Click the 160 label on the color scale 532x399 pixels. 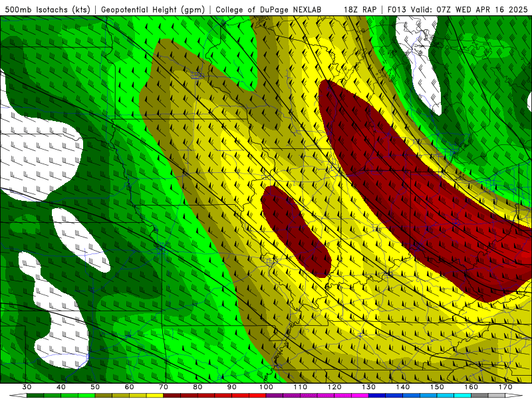[x=471, y=387]
